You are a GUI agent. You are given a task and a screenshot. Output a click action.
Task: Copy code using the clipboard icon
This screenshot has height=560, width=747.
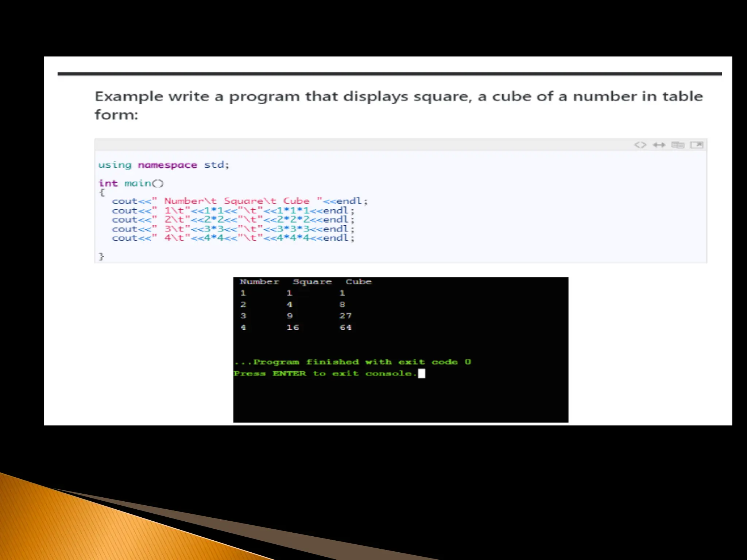coord(678,145)
